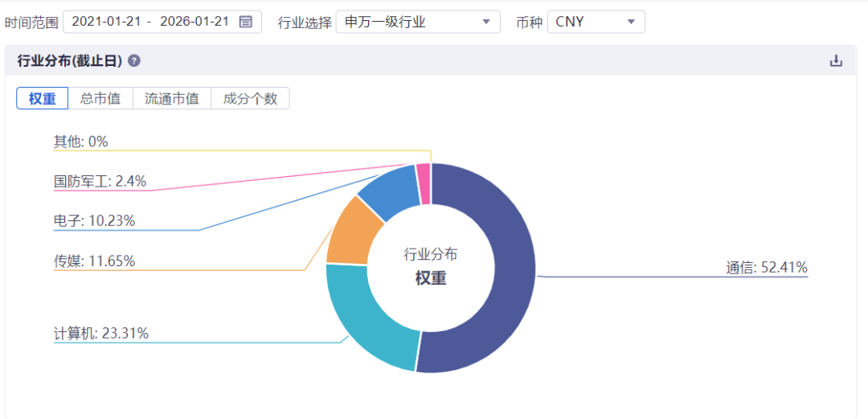Click the 传媒: 11.65% label
The width and height of the screenshot is (868, 419).
(x=95, y=261)
